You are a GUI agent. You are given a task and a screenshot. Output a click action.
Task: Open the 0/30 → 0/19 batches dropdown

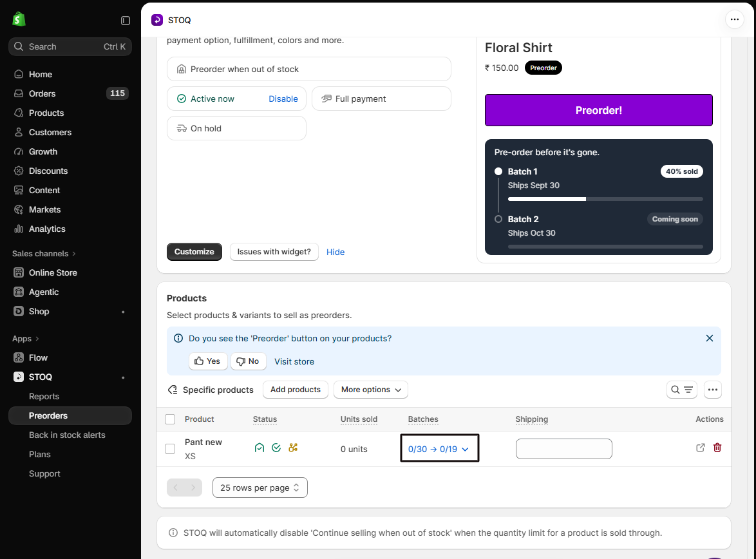[x=439, y=449]
